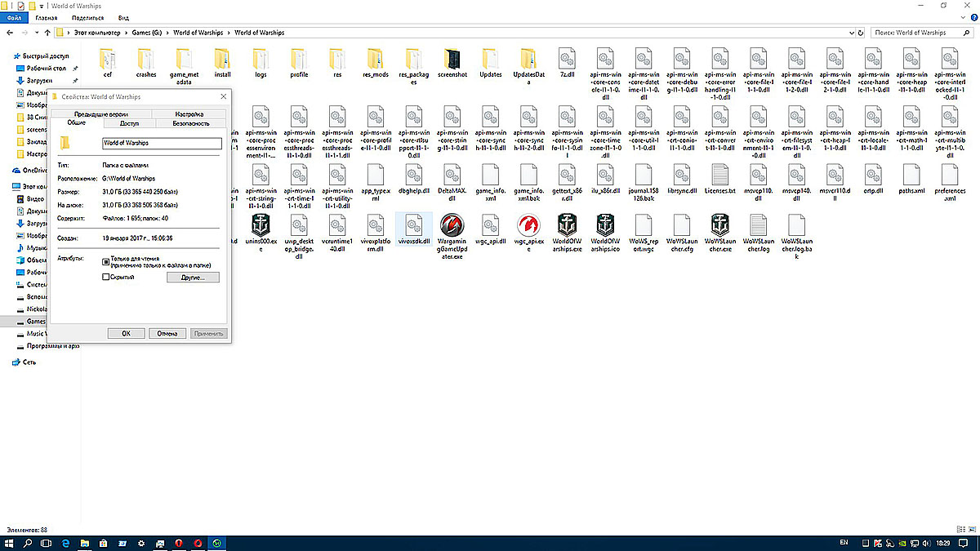Image resolution: width=980 pixels, height=551 pixels.
Task: Confirm properties dialog with OK
Action: click(x=126, y=333)
